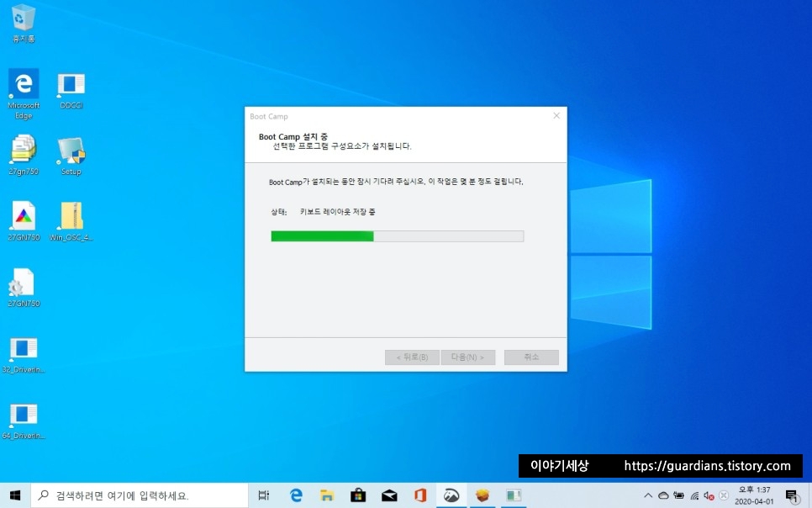Click the taskbar search box

[x=140, y=495]
